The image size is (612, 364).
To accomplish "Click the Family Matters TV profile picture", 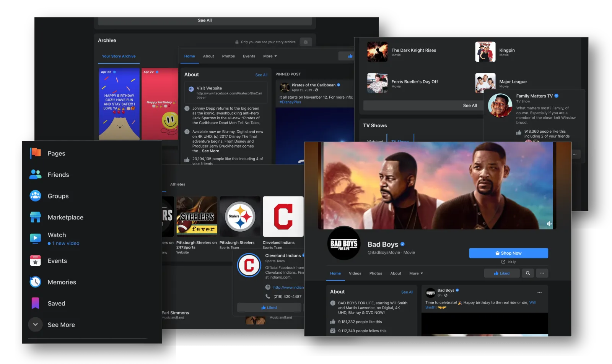I will 500,105.
